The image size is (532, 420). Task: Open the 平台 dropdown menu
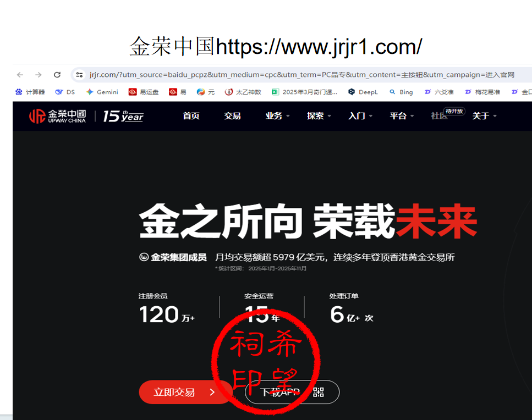tap(401, 116)
